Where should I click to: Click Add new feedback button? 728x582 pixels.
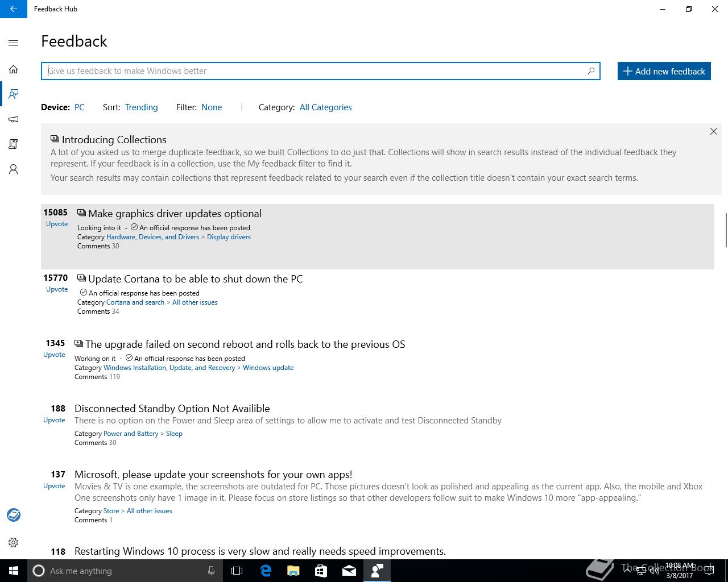click(664, 71)
